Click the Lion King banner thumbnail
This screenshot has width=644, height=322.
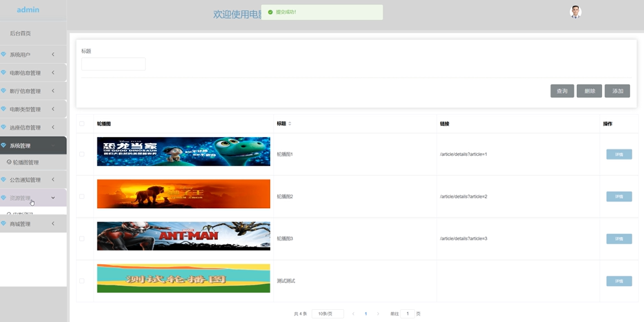point(184,194)
